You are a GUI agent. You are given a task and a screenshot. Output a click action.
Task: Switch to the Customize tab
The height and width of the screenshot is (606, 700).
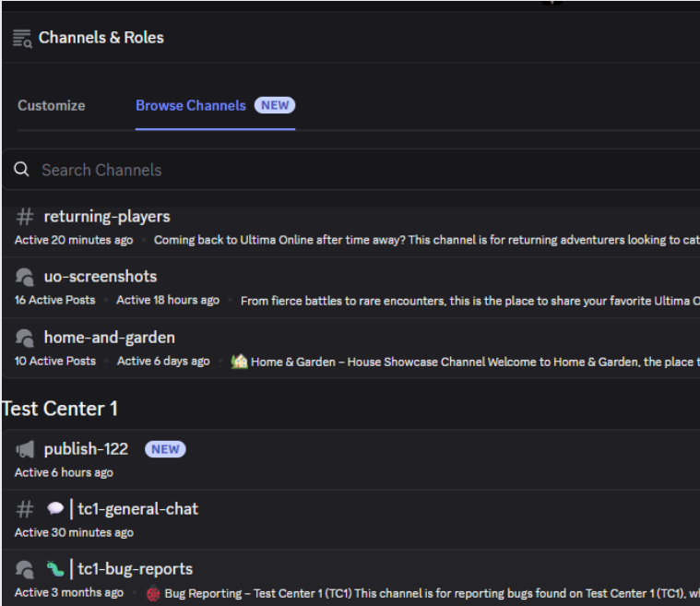point(52,105)
